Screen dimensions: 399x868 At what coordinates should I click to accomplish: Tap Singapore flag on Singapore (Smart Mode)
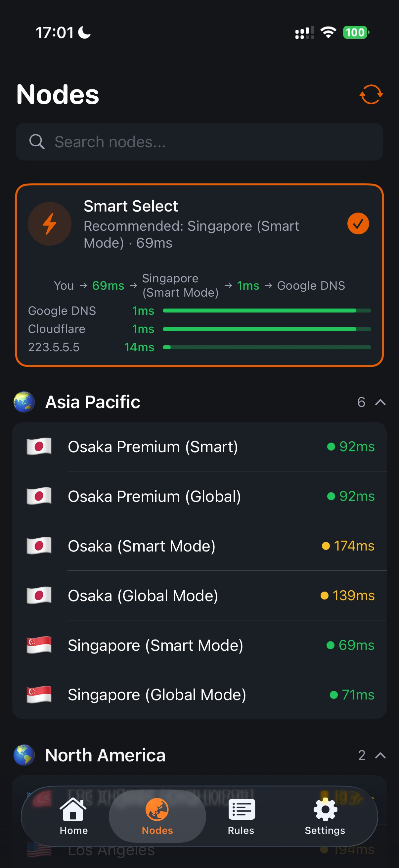click(x=39, y=645)
